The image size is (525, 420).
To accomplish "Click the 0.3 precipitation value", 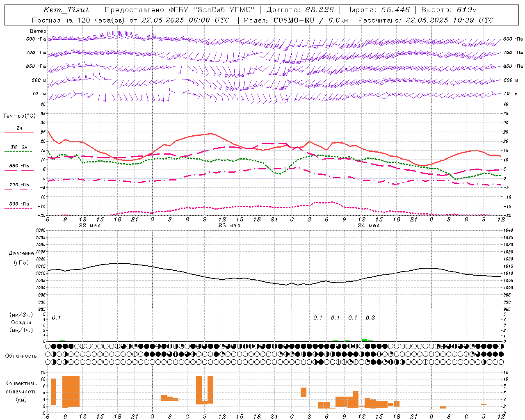I will pyautogui.click(x=370, y=317).
